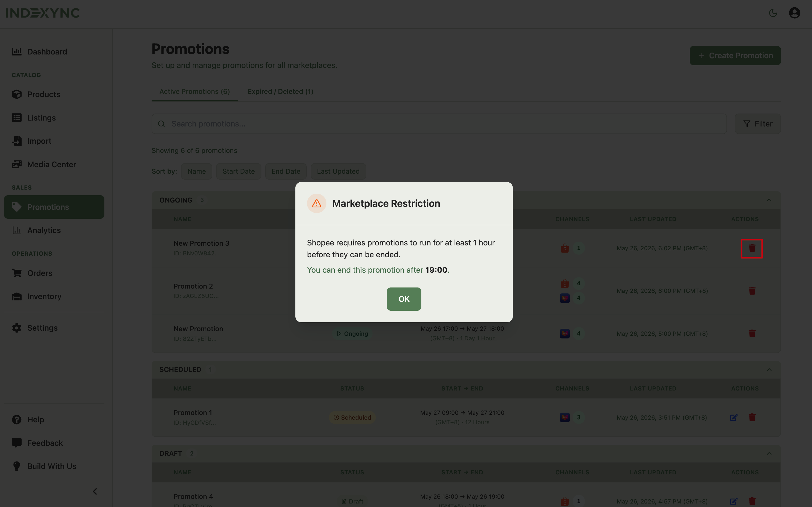
Task: Delete New Promotion 3 via trash icon
Action: (x=752, y=248)
